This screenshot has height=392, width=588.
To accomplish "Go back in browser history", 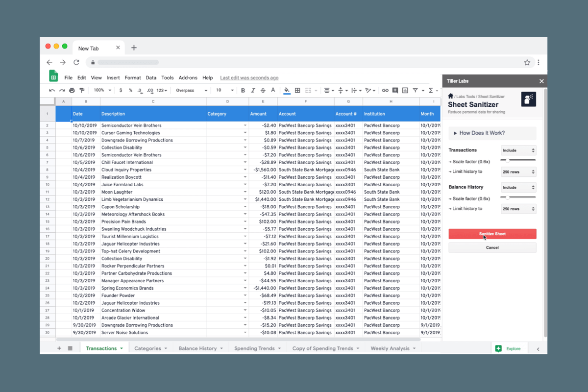I will [x=49, y=62].
